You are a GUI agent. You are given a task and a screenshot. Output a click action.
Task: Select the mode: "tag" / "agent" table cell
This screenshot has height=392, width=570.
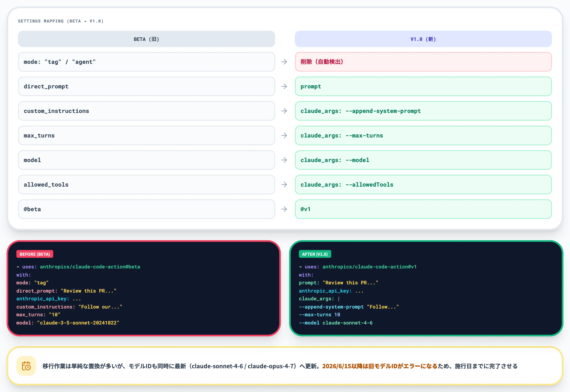click(x=147, y=62)
